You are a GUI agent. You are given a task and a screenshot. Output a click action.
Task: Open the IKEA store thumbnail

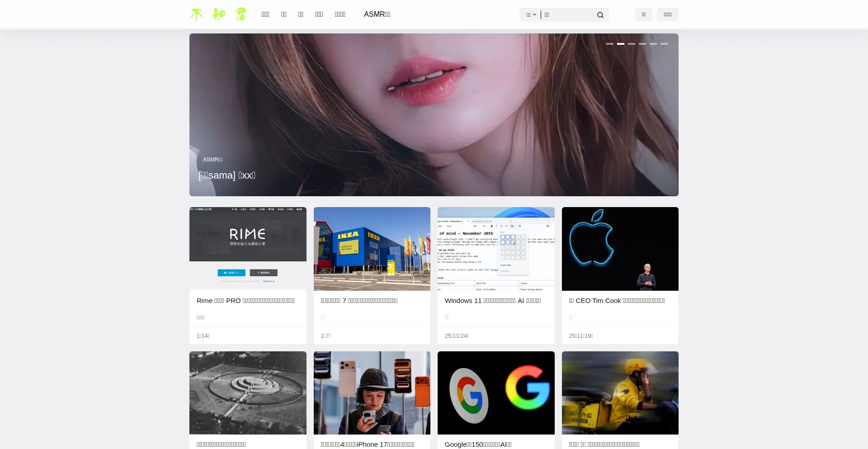click(x=372, y=249)
